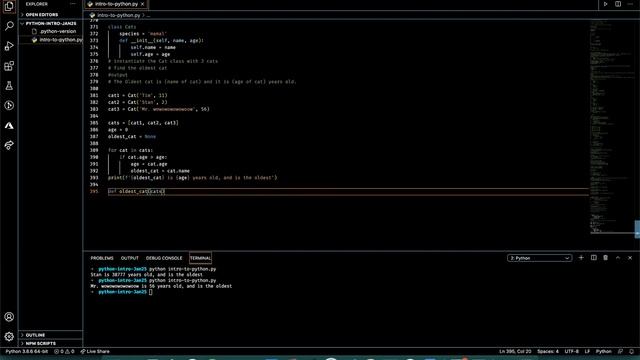Click the editor vertical scrollbar thumb

[637, 229]
